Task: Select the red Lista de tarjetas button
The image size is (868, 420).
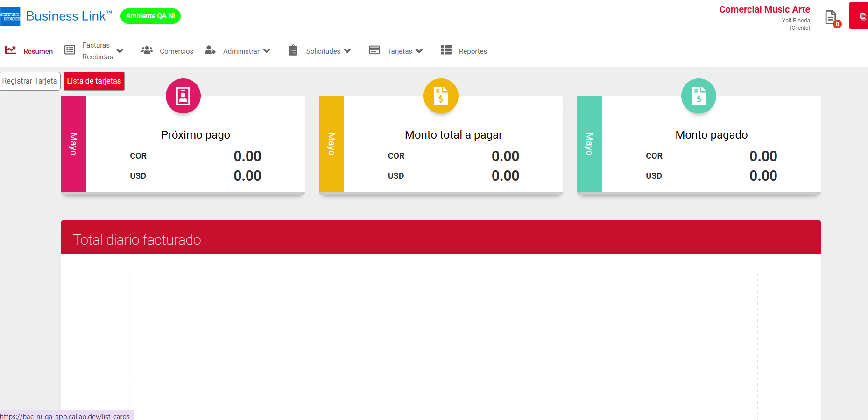Action: tap(94, 81)
